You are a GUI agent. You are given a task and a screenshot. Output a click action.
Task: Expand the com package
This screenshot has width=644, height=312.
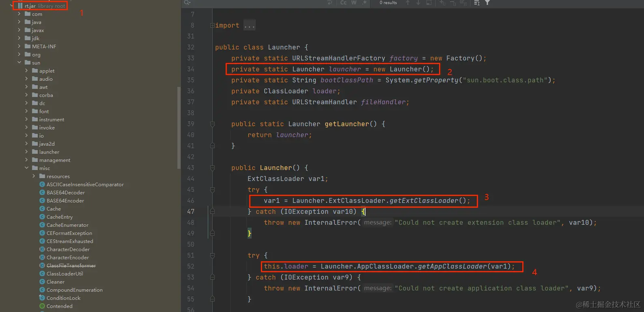point(19,14)
